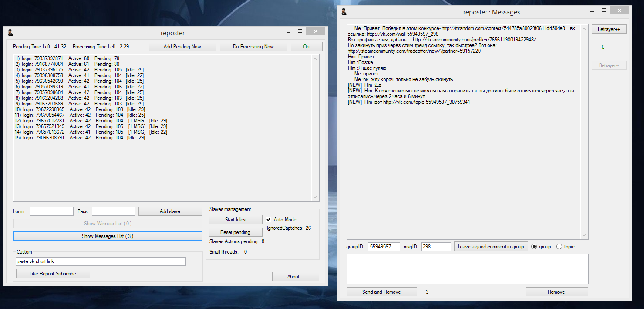
Task: Select slave row login 79096308758
Action: [x=80, y=75]
